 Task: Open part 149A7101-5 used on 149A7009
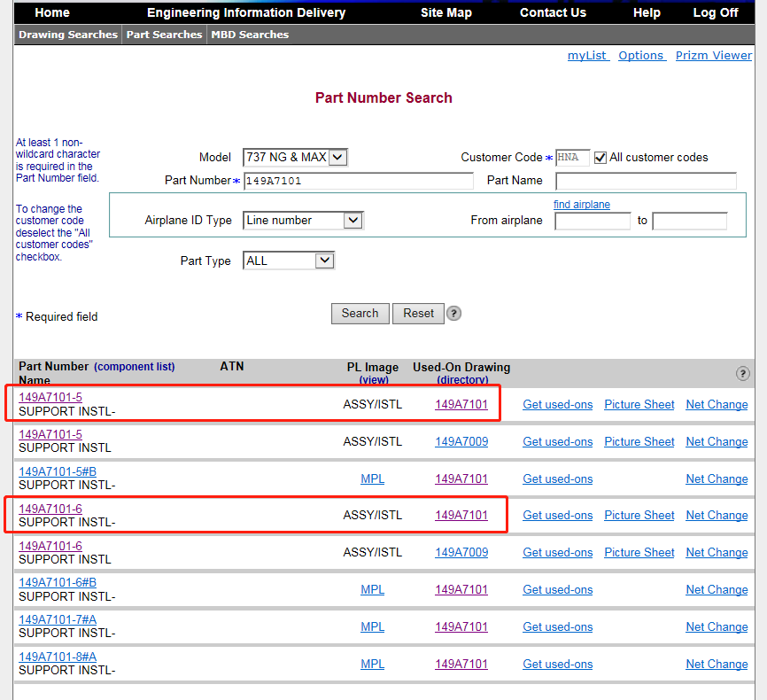[50, 435]
